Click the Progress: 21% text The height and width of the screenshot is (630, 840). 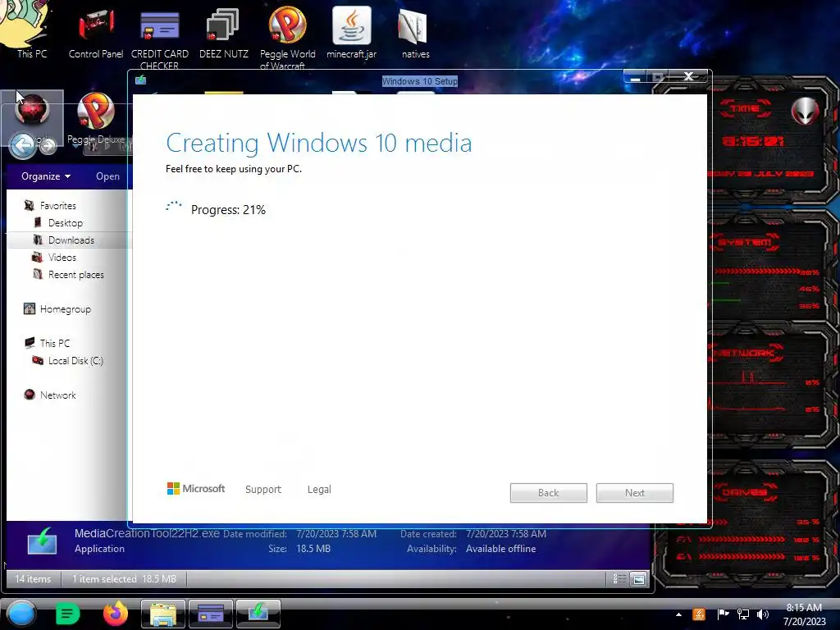pyautogui.click(x=228, y=209)
